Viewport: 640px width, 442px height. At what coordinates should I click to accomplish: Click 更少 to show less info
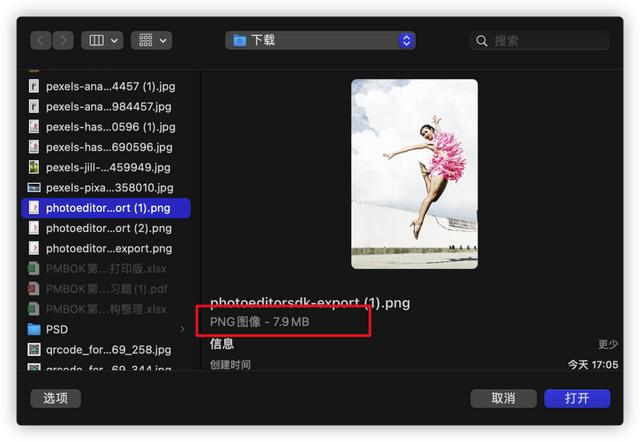(x=608, y=344)
